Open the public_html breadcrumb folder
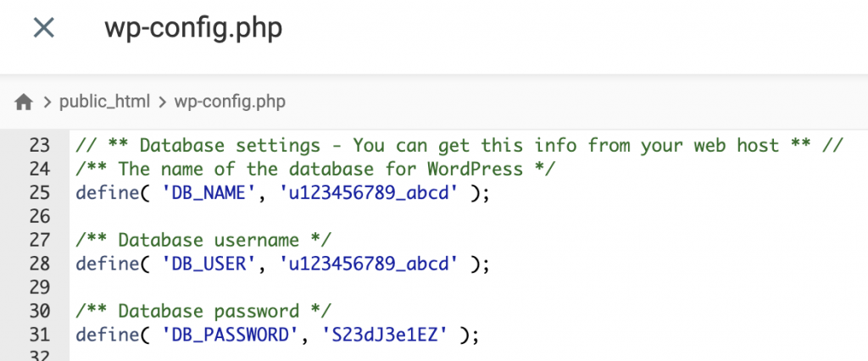This screenshot has width=868, height=361. point(104,103)
